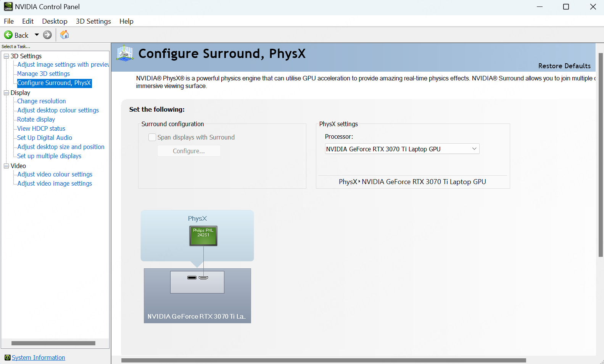
Task: Open the Edit menu
Action: pyautogui.click(x=28, y=21)
